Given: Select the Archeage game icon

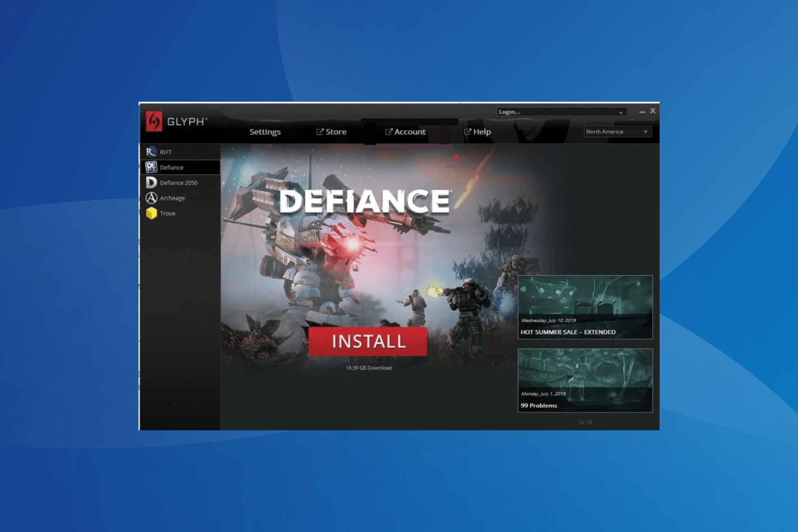Looking at the screenshot, I should (x=151, y=198).
